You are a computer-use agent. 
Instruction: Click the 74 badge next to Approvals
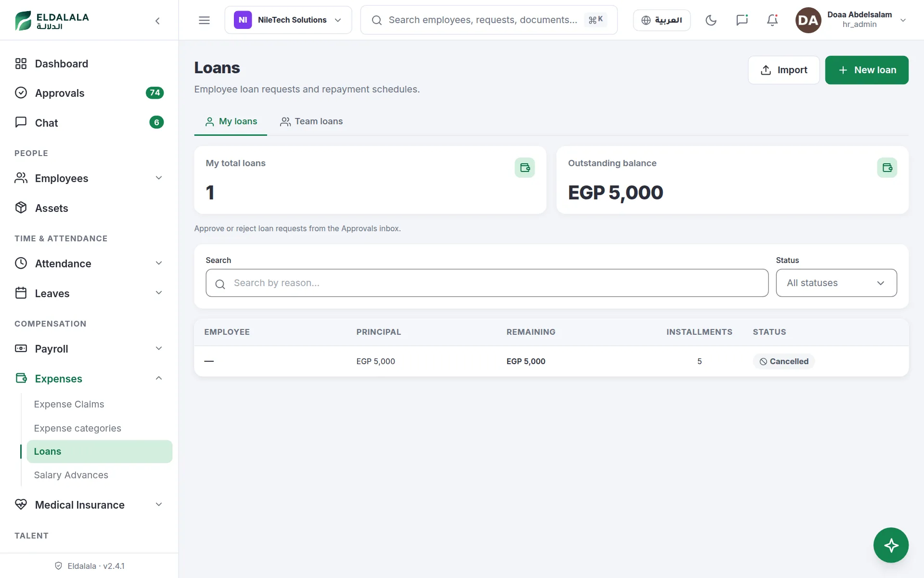coord(154,93)
